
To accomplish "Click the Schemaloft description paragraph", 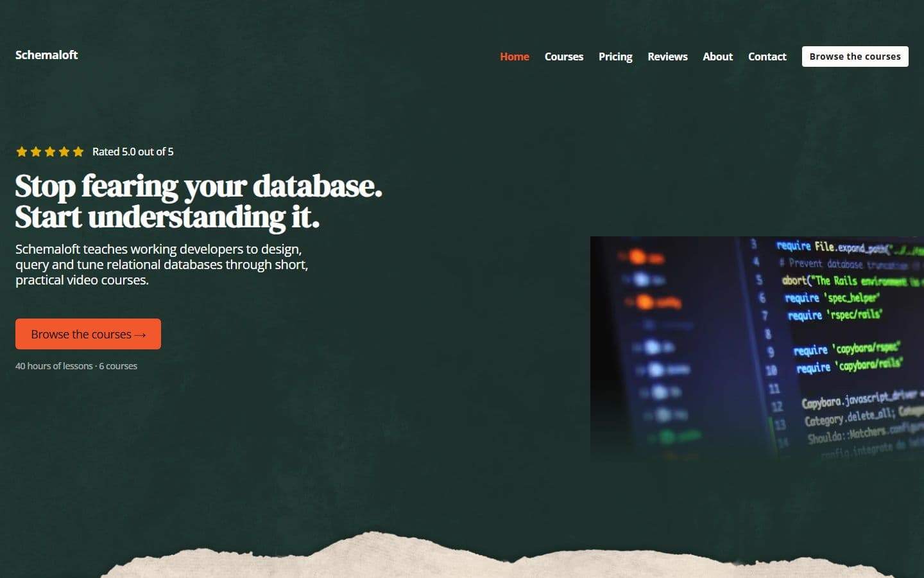I will (162, 265).
